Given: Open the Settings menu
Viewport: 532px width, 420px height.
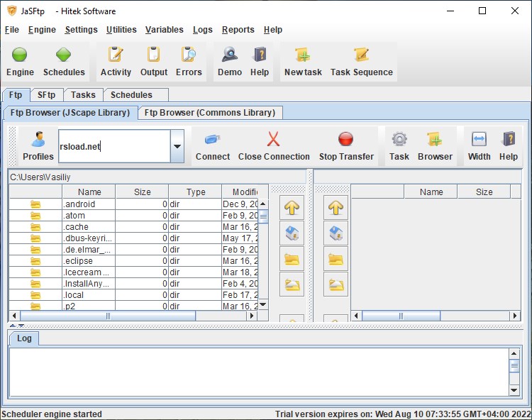Looking at the screenshot, I should pyautogui.click(x=81, y=30).
